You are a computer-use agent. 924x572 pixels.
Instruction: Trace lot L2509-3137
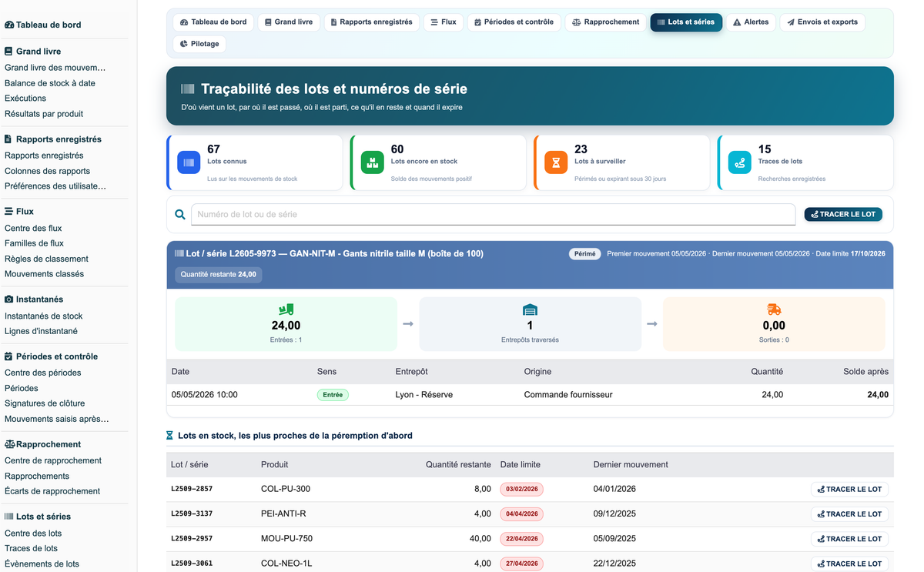coord(850,513)
